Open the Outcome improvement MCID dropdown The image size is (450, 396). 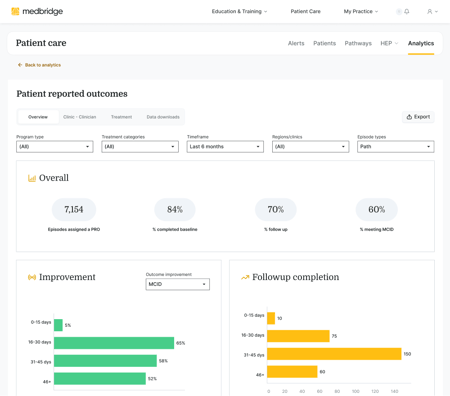coord(178,284)
